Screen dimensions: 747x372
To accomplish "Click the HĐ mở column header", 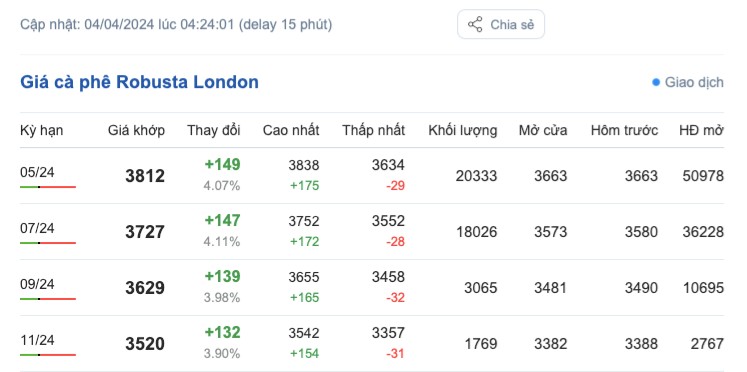I will [701, 130].
